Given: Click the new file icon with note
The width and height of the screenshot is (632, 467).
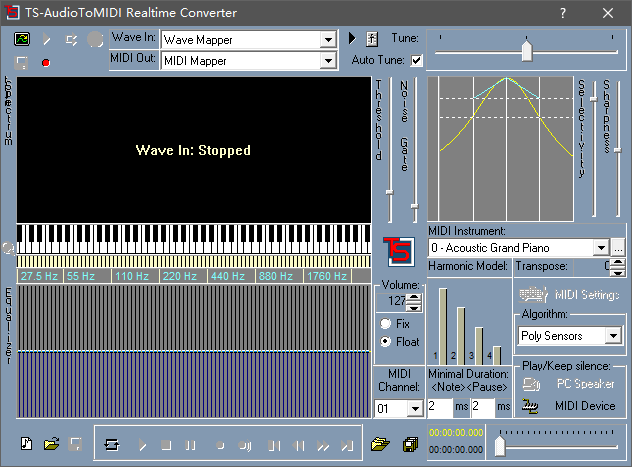Looking at the screenshot, I should pyautogui.click(x=27, y=444).
